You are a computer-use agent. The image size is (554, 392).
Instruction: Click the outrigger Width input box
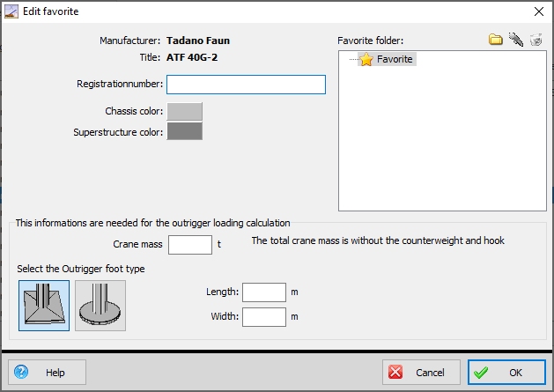[x=264, y=317]
